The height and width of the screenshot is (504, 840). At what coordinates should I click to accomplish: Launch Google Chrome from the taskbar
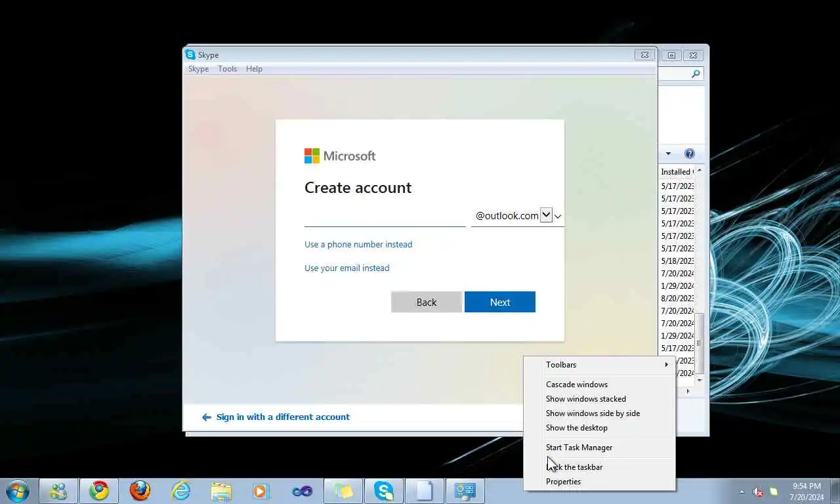tap(99, 491)
